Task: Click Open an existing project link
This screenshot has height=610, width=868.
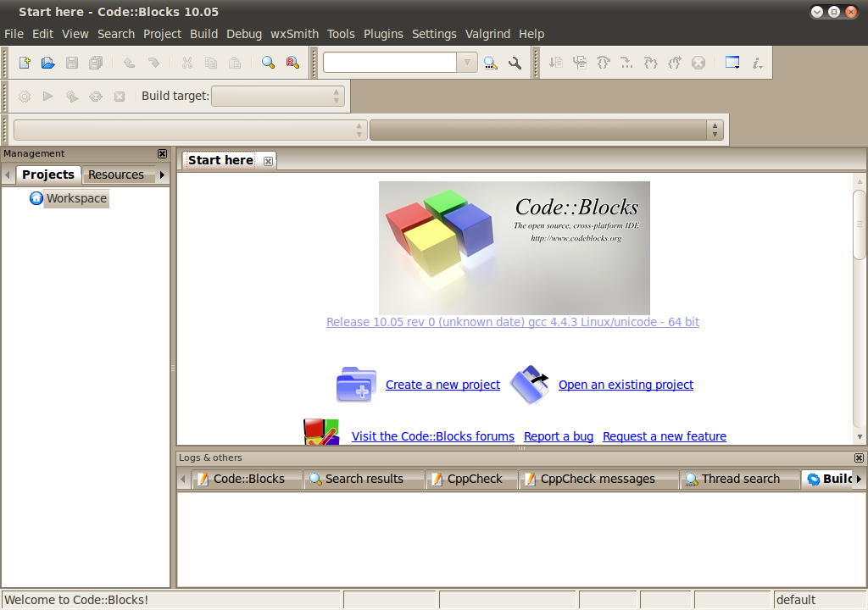Action: (x=626, y=385)
